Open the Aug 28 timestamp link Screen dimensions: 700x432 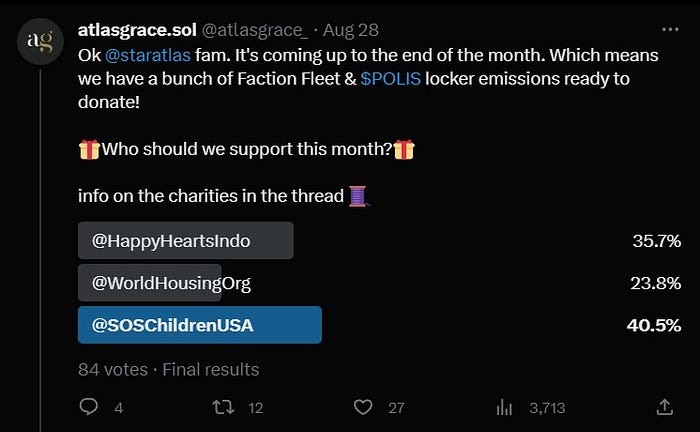pyautogui.click(x=350, y=30)
